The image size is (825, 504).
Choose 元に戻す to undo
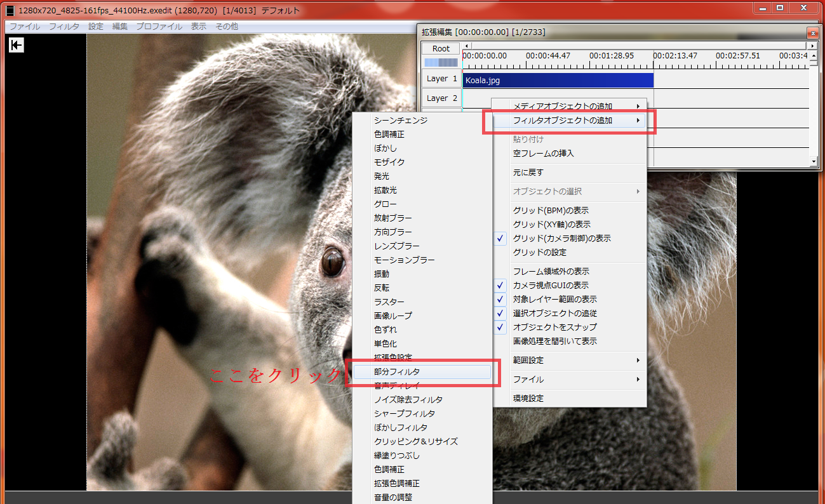click(570, 172)
